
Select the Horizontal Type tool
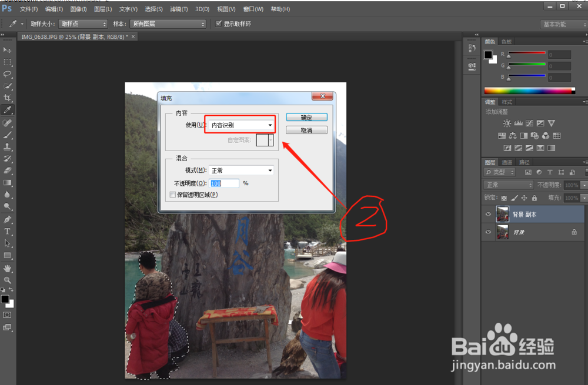pos(7,232)
